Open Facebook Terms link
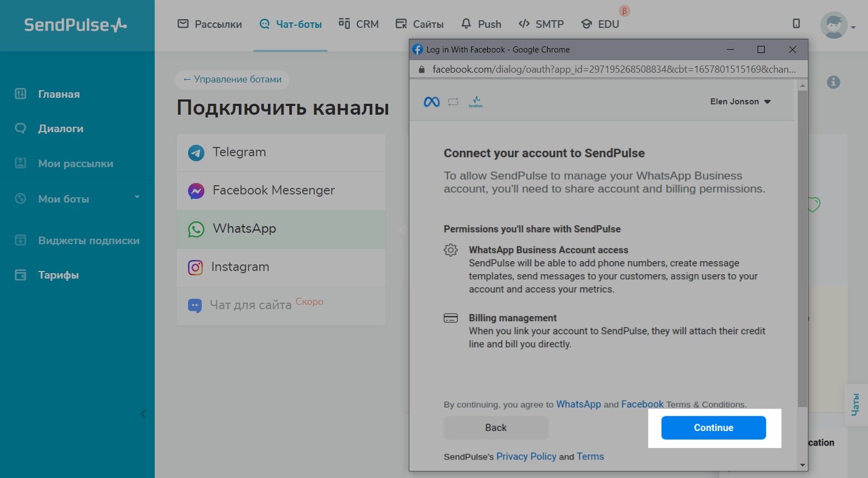 tap(642, 404)
